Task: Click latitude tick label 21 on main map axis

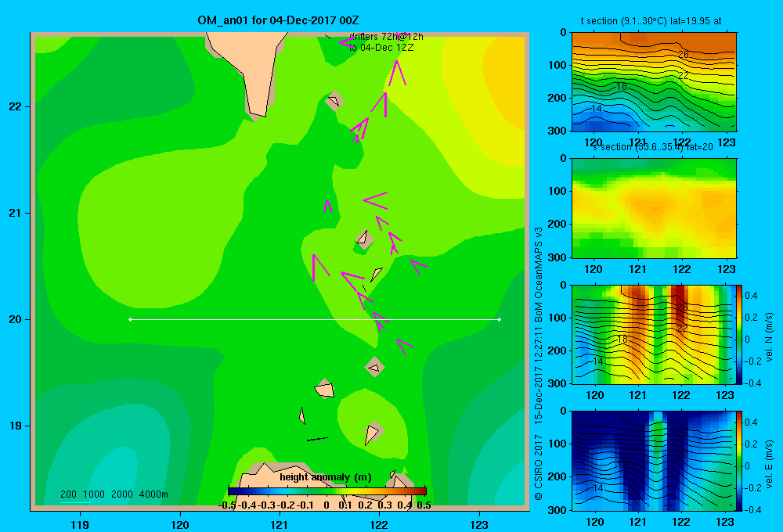Action: 16,213
